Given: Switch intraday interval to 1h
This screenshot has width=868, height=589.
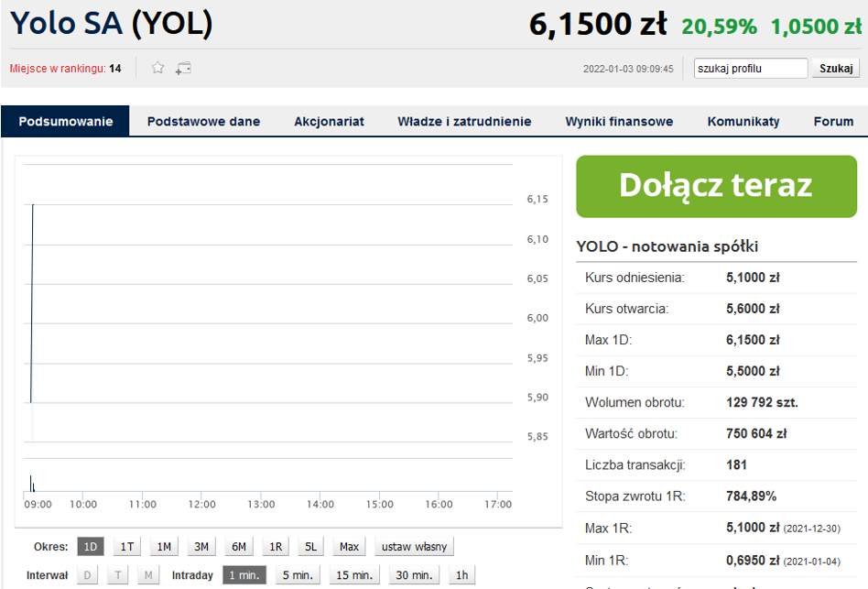Looking at the screenshot, I should click(462, 575).
